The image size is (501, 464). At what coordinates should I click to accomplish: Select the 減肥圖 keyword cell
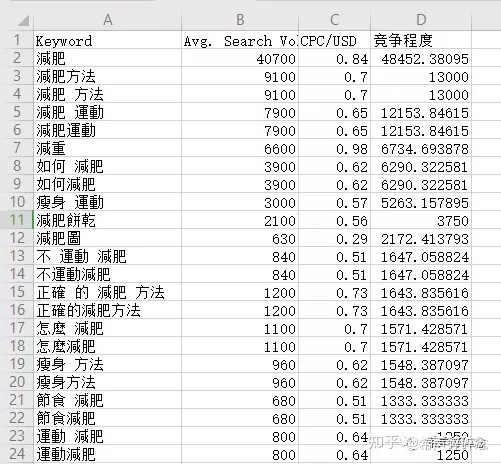[107, 238]
